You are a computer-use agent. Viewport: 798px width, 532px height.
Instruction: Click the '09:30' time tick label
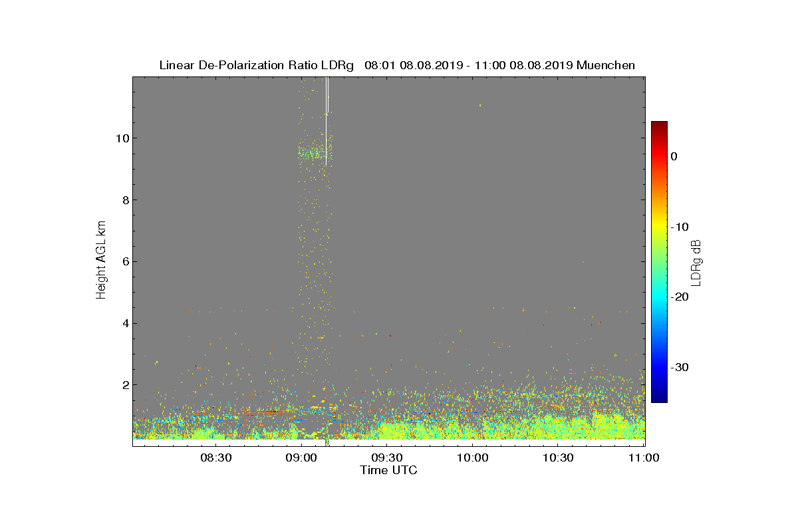tap(387, 458)
